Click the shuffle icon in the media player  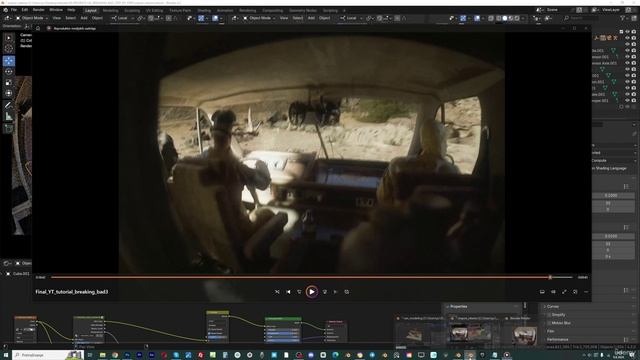[277, 292]
